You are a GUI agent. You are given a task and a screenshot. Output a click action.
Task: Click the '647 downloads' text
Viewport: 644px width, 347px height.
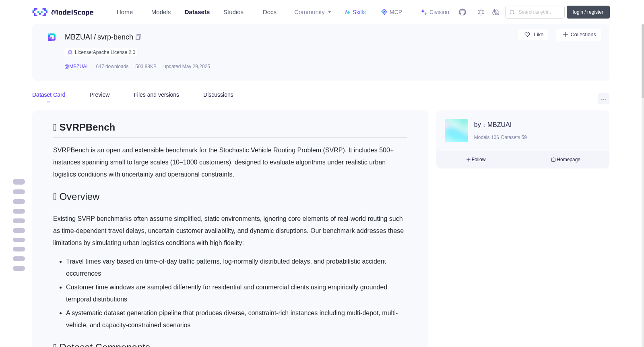pos(112,66)
